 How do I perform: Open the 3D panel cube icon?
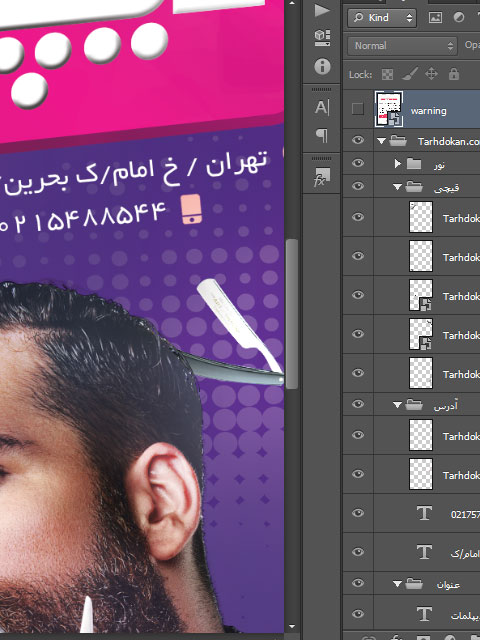[x=322, y=38]
